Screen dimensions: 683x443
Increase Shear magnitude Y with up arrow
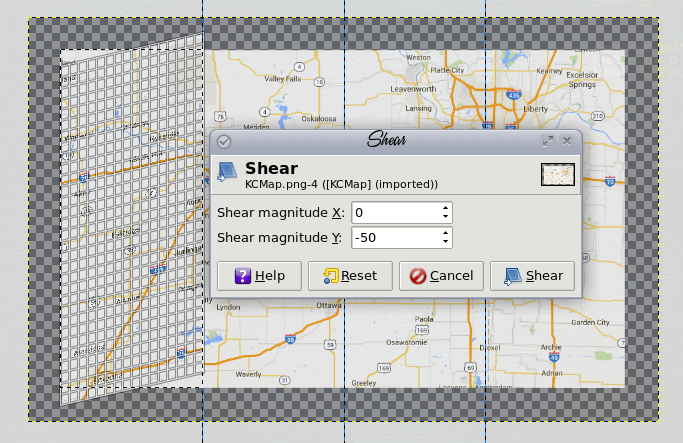click(445, 233)
